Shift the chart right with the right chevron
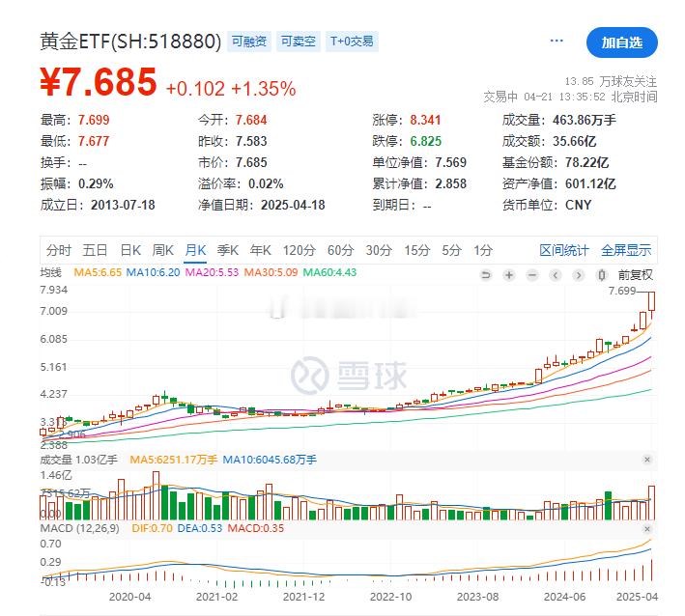Screen dimensions: 685x616 point(579,275)
